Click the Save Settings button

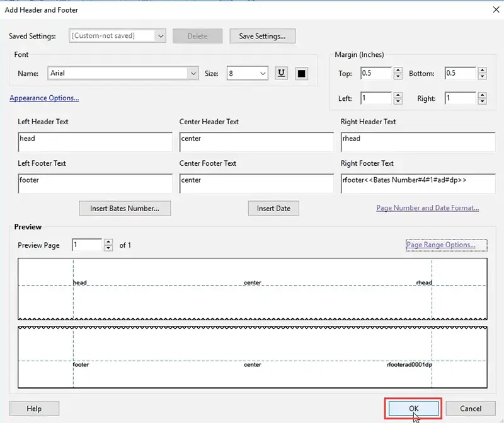click(262, 36)
